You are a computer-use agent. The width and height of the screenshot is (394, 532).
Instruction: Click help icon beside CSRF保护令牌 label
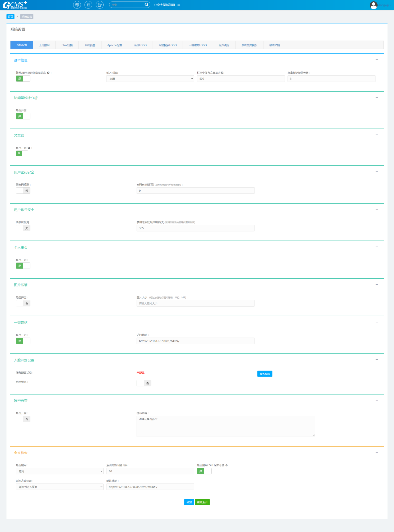(x=226, y=465)
